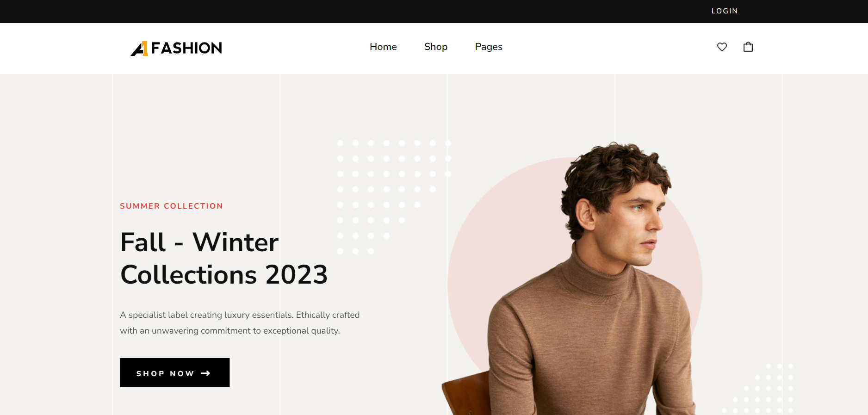Go to the Home menu item
868x415 pixels.
click(383, 47)
